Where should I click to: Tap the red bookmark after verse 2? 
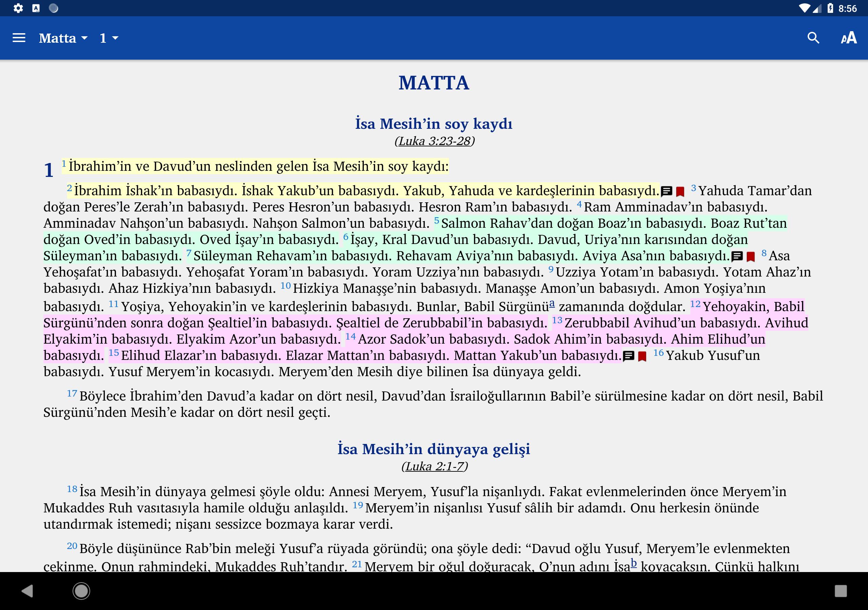pos(680,191)
